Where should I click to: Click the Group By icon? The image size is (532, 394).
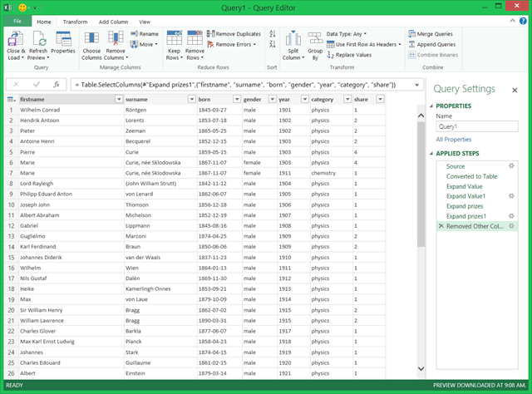314,39
